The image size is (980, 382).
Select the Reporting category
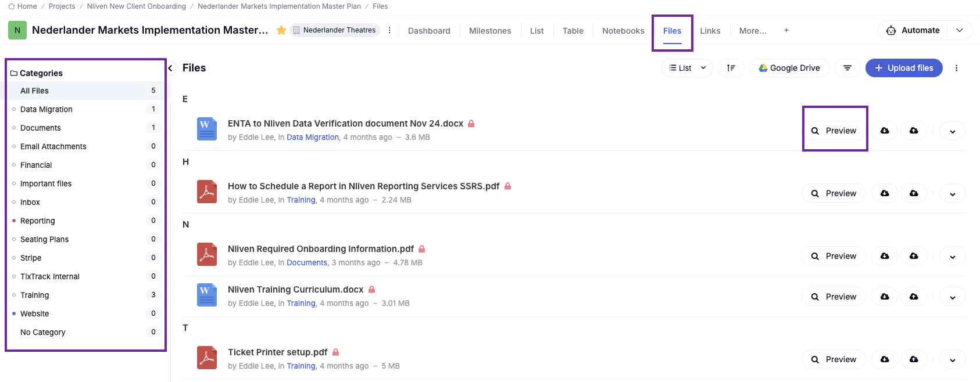point(85,221)
